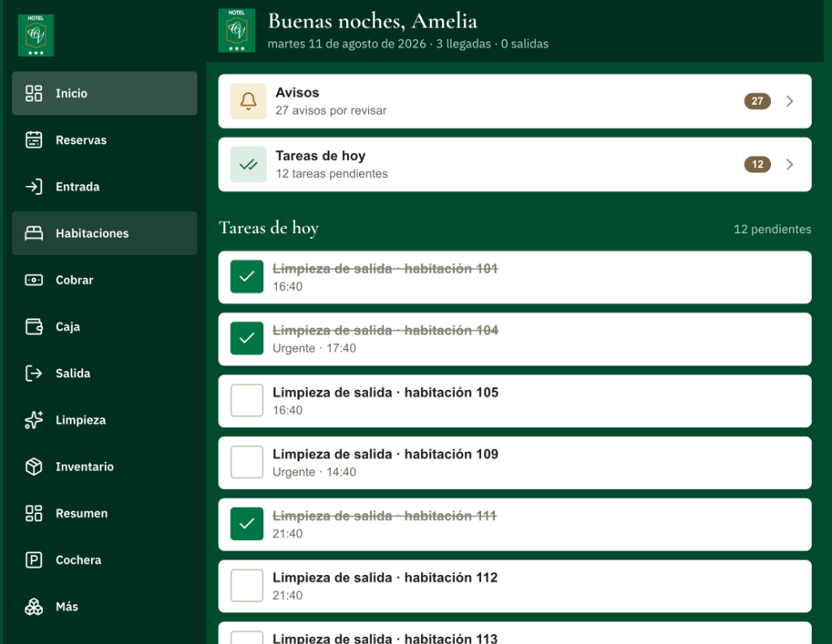
Task: Click the Cobrar banknote icon
Action: pos(33,280)
